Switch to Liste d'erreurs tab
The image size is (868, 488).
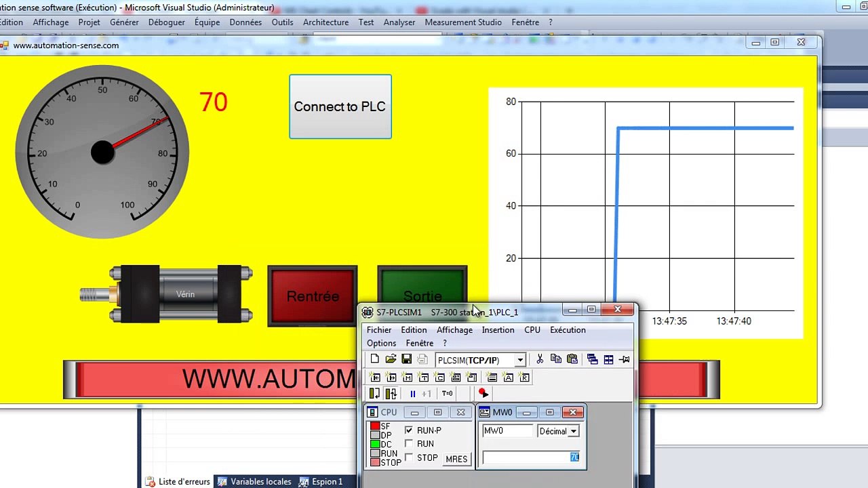click(178, 482)
